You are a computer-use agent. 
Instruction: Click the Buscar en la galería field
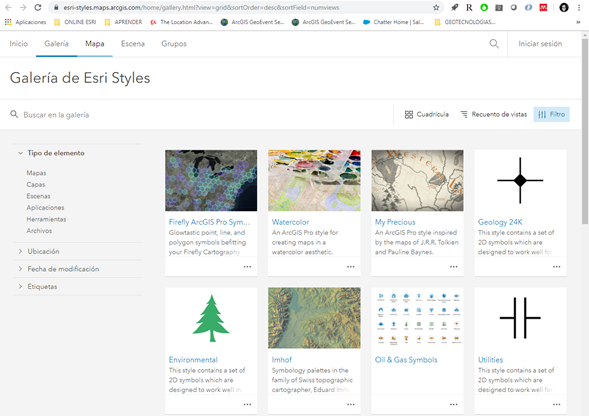tap(199, 115)
